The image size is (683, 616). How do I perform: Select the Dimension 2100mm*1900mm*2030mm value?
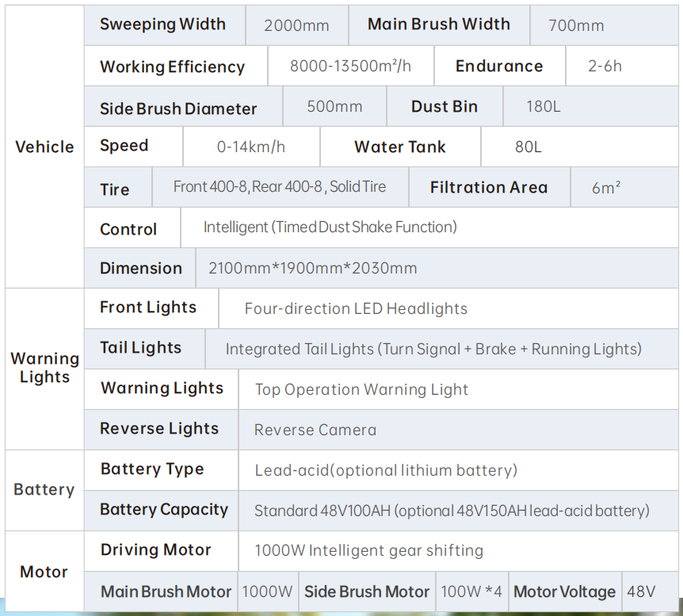click(313, 268)
